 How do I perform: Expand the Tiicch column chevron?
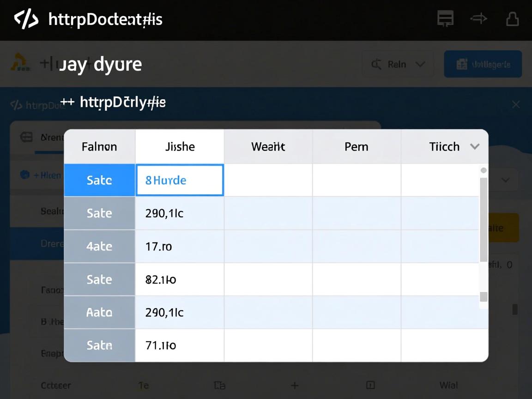click(474, 147)
